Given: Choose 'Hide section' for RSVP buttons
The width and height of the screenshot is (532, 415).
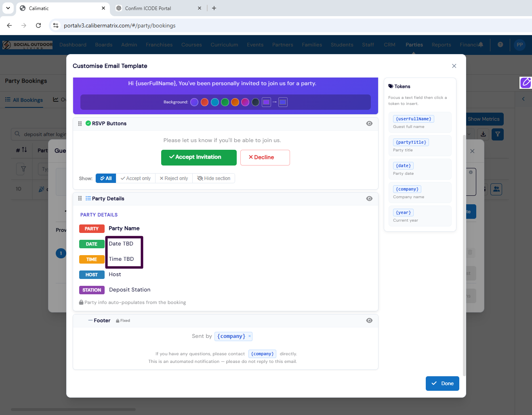Looking at the screenshot, I should pyautogui.click(x=214, y=178).
